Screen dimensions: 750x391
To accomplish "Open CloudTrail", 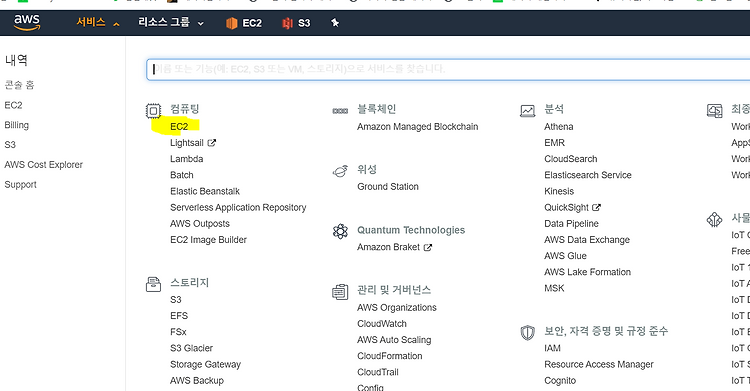I will click(378, 372).
